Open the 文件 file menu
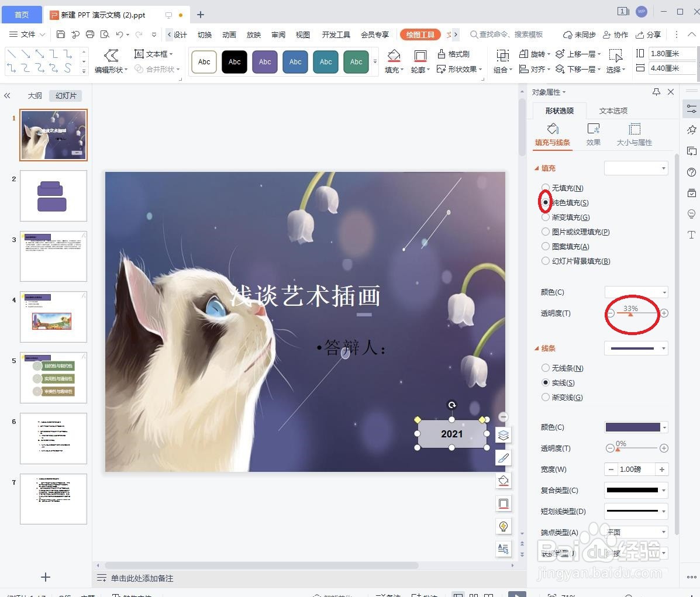Image resolution: width=700 pixels, height=597 pixels. click(27, 34)
